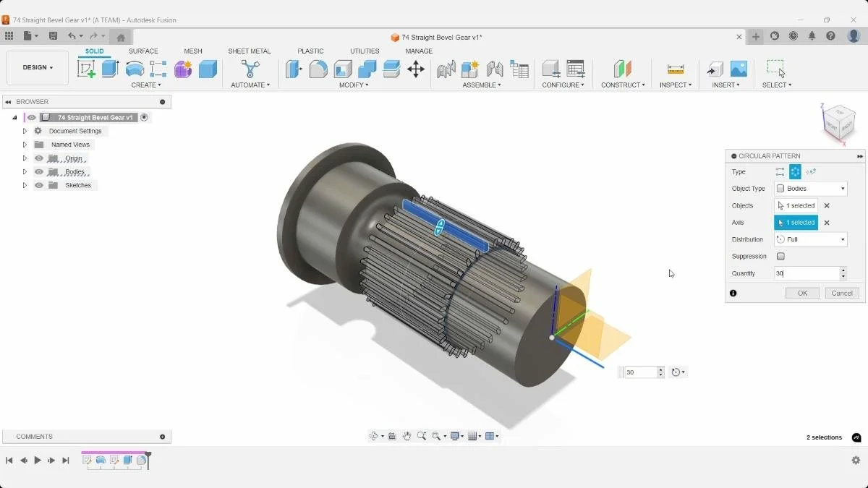The height and width of the screenshot is (488, 868).
Task: Hide the Origin folder
Action: tap(39, 158)
